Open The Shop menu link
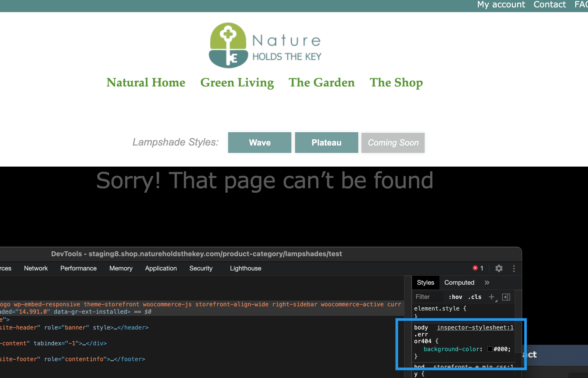Image resolution: width=588 pixels, height=378 pixels. point(396,83)
